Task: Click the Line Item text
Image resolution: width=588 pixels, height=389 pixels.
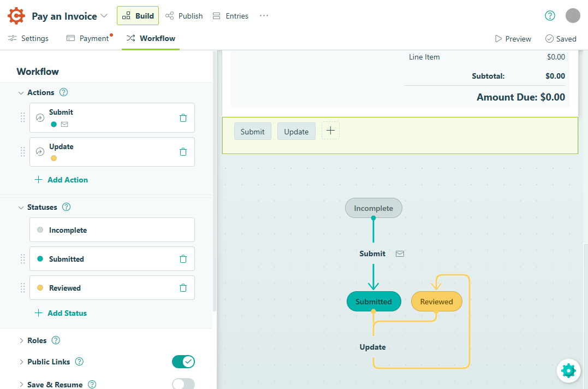Action: (424, 57)
